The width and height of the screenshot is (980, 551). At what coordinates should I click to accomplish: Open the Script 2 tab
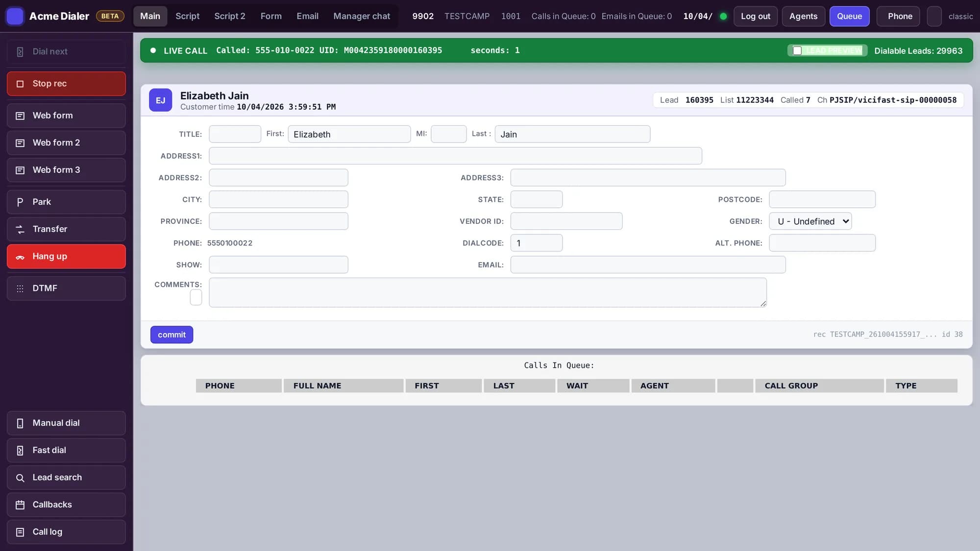(x=230, y=16)
